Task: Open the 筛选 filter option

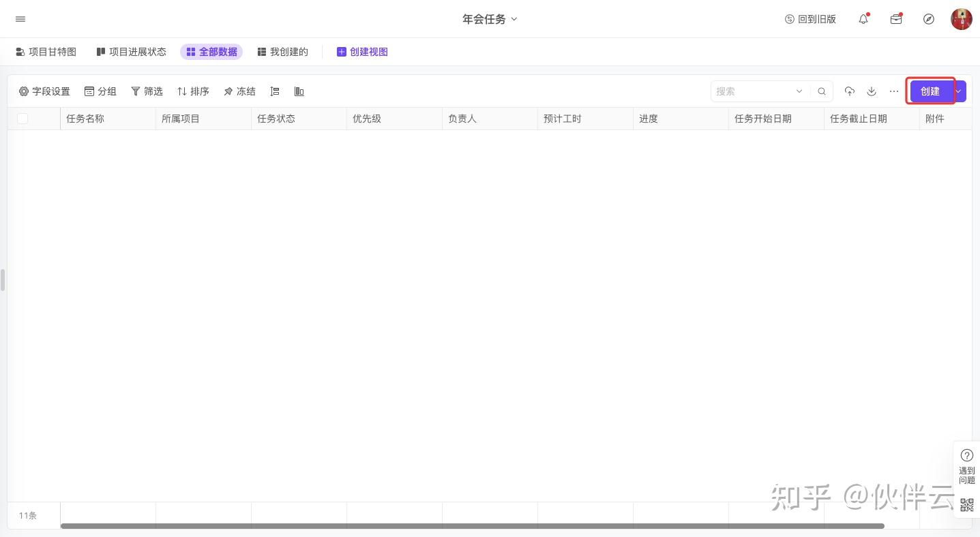Action: pos(147,91)
